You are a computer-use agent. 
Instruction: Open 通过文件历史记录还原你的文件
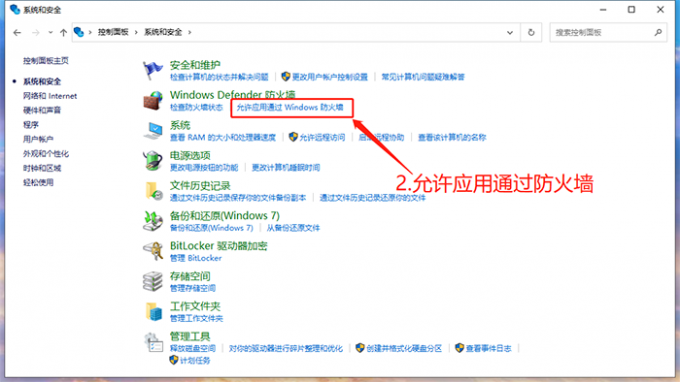(373, 198)
